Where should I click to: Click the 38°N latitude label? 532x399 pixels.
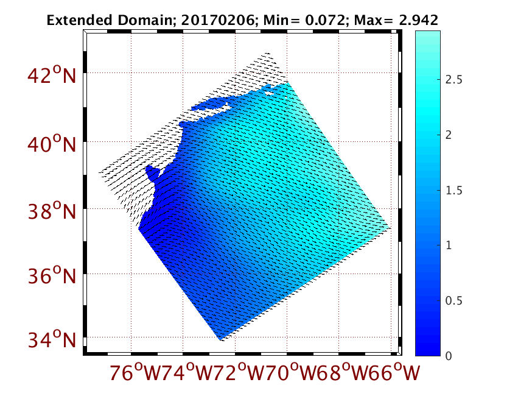coord(51,212)
